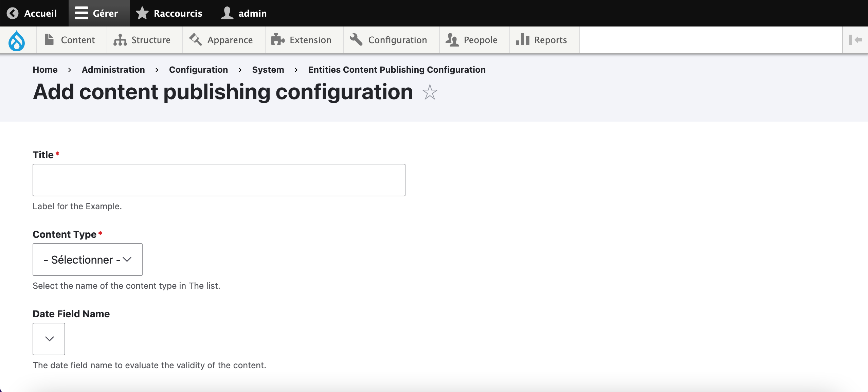This screenshot has width=868, height=392.
Task: Open the Content admin page
Action: click(71, 40)
